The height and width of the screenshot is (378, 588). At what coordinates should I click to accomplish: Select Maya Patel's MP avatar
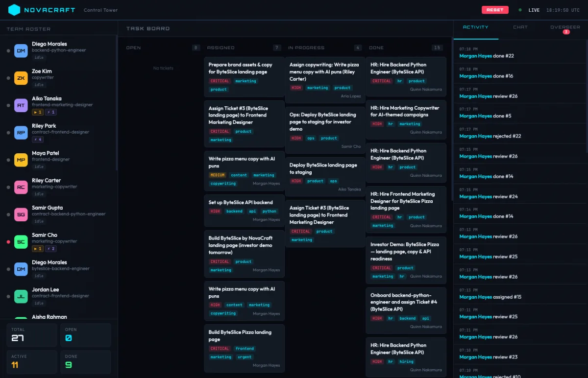[21, 160]
